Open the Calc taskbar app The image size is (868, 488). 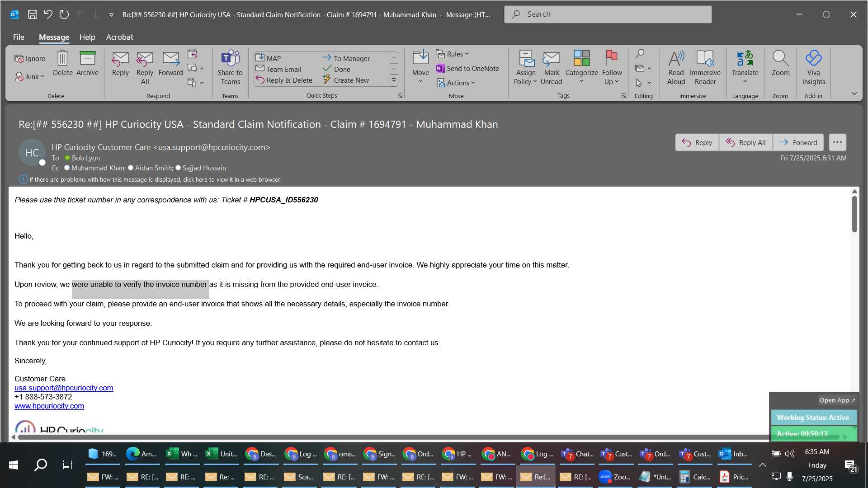(695, 477)
